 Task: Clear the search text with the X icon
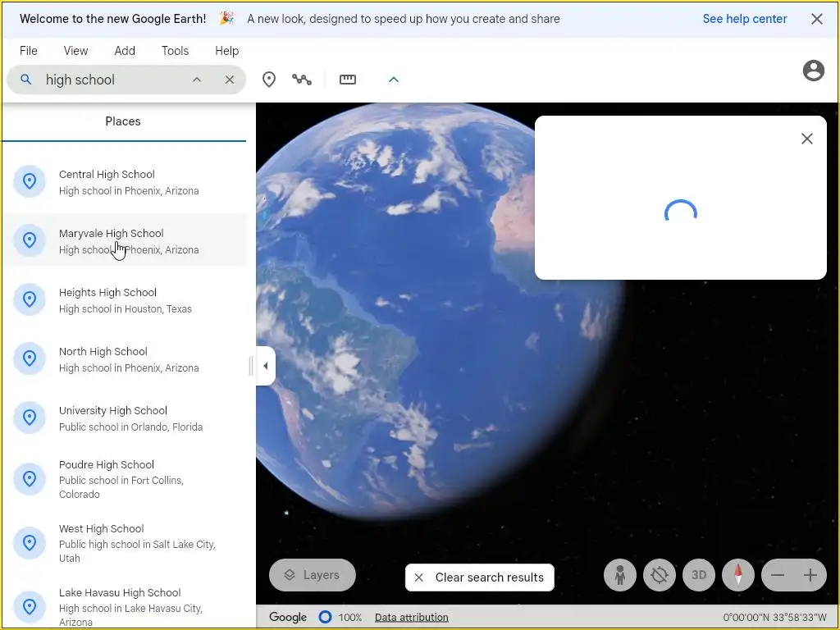[x=230, y=80]
